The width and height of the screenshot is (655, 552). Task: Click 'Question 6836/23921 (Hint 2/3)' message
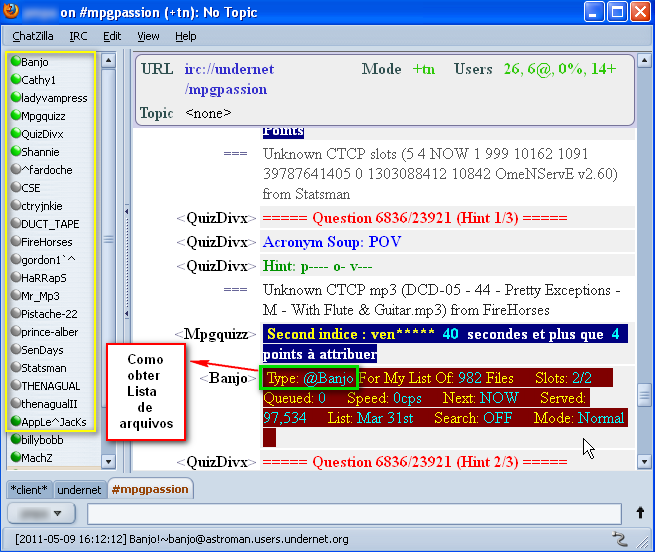[x=415, y=462]
